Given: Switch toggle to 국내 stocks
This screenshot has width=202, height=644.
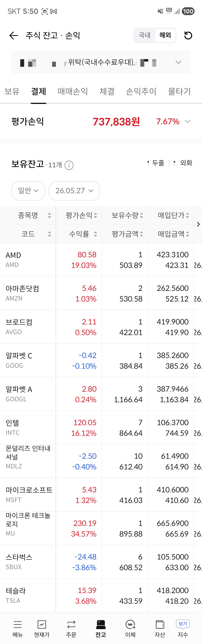Looking at the screenshot, I should 145,35.
